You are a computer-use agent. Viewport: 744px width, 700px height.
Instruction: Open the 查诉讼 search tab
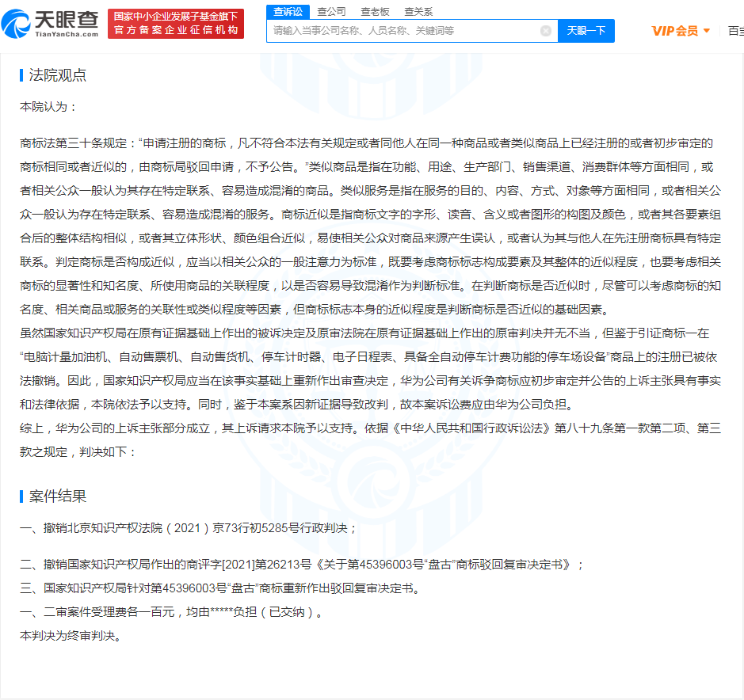coord(288,11)
